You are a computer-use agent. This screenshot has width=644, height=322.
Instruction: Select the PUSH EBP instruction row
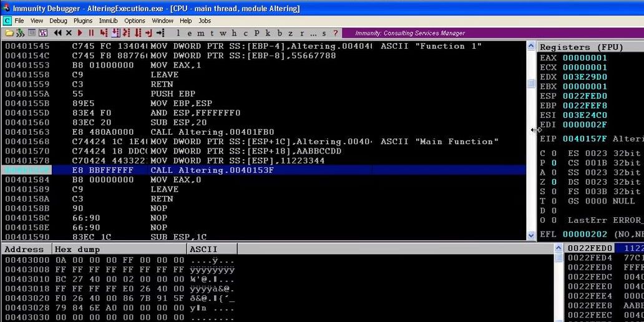pos(264,94)
